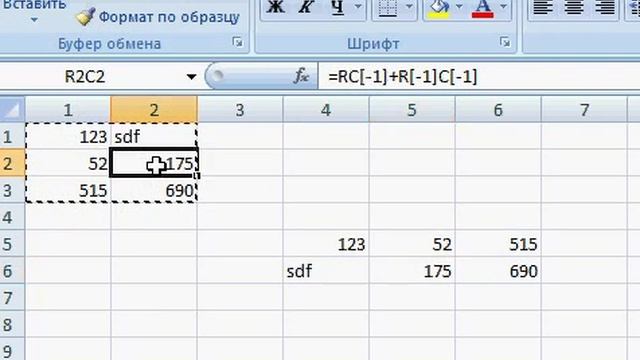Select column header 3

(x=240, y=110)
